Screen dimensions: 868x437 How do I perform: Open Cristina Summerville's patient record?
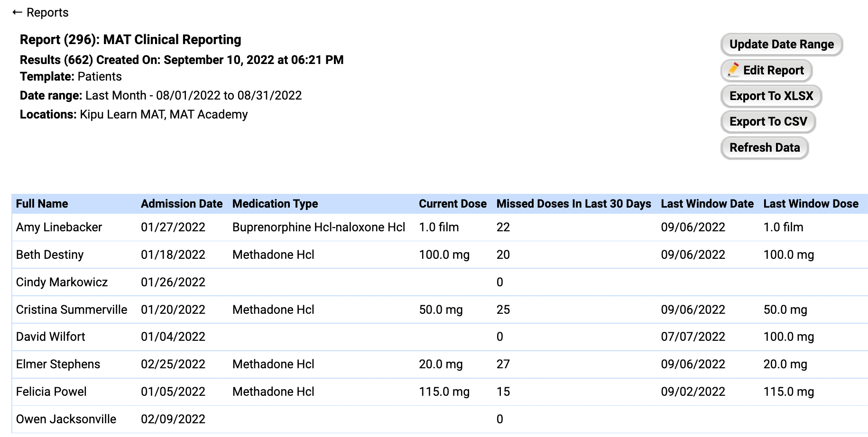point(72,310)
